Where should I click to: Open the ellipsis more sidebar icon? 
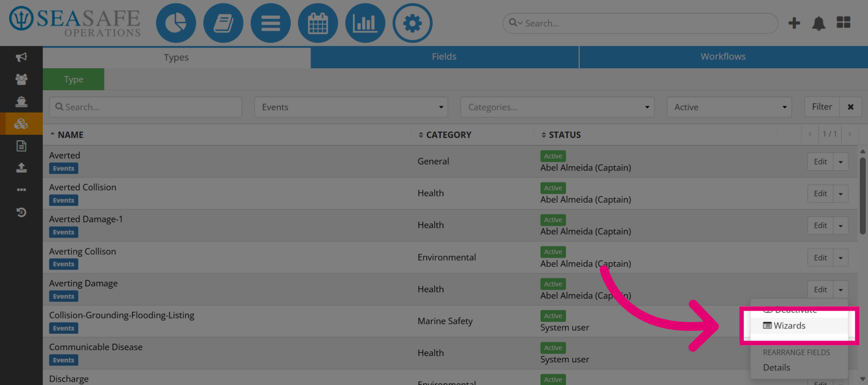21,190
